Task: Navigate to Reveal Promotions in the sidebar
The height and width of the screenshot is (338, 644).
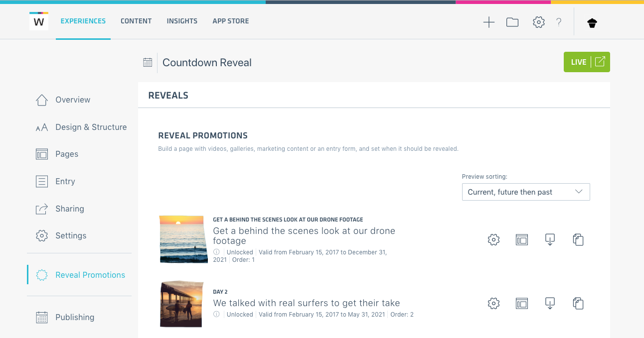Action: coord(90,275)
